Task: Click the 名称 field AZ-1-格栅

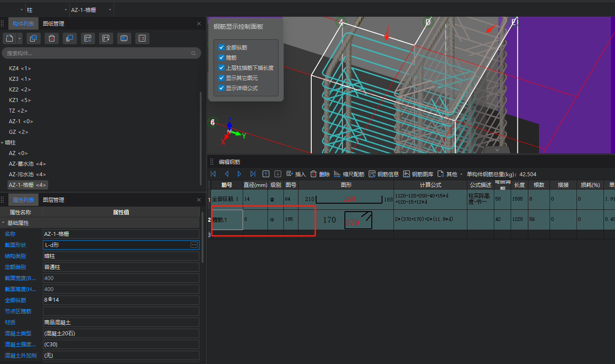Action: click(121, 234)
